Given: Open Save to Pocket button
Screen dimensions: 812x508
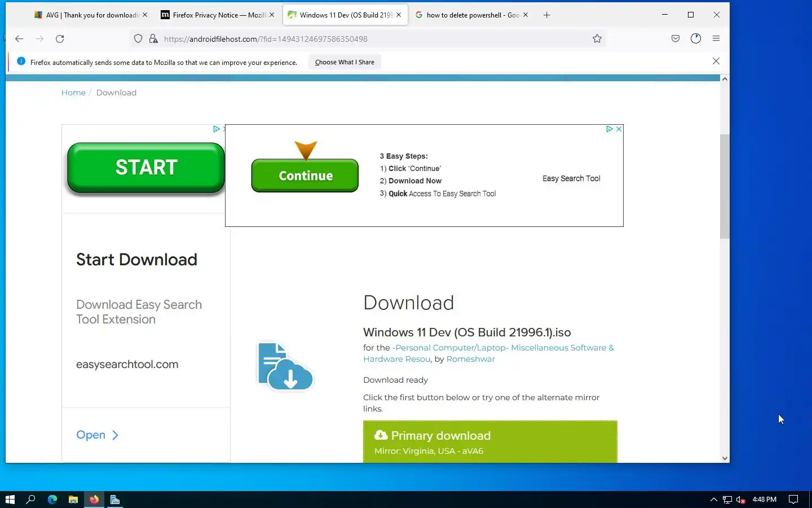Looking at the screenshot, I should pos(676,38).
